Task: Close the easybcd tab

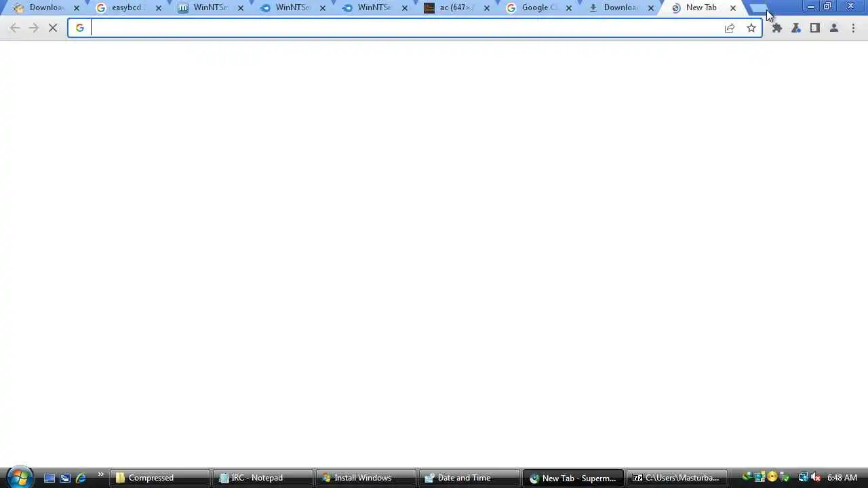Action: pyautogui.click(x=159, y=8)
